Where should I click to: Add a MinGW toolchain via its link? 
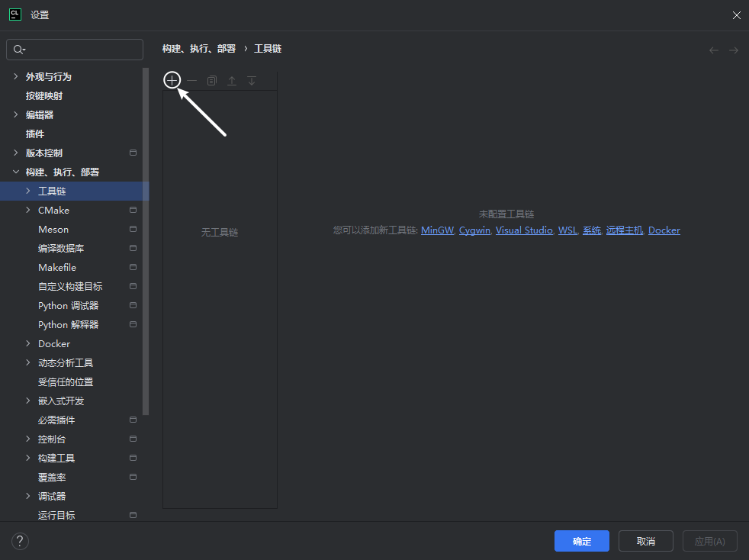[437, 230]
